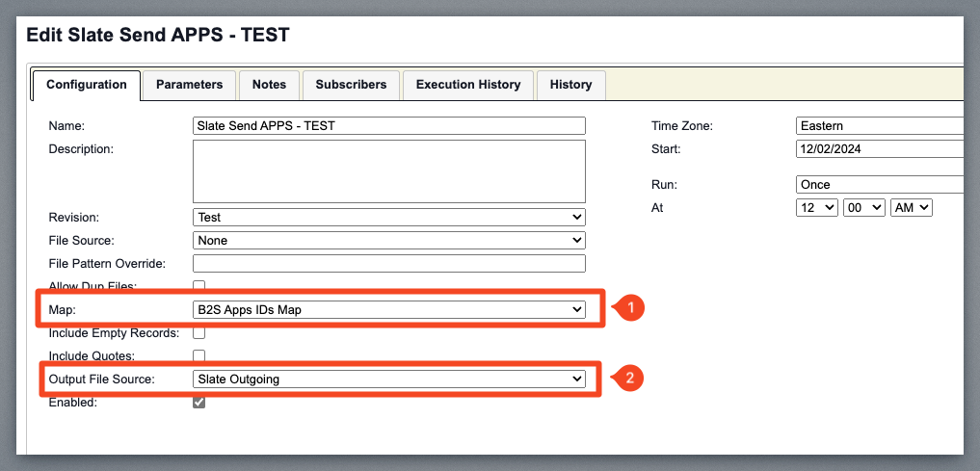980x471 pixels.
Task: Open the History tab
Action: tap(570, 85)
